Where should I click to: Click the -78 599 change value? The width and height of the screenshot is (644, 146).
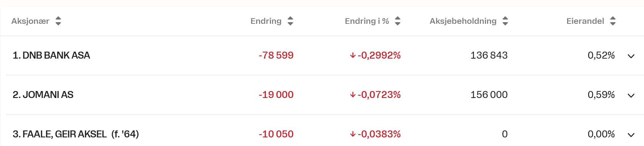click(x=276, y=55)
